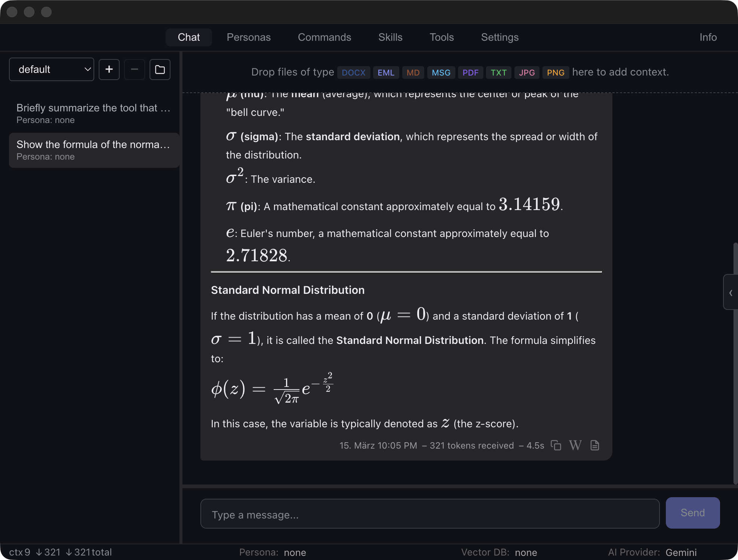Select the conversation starting with Briefly summarize
The image size is (738, 560).
coord(94,113)
